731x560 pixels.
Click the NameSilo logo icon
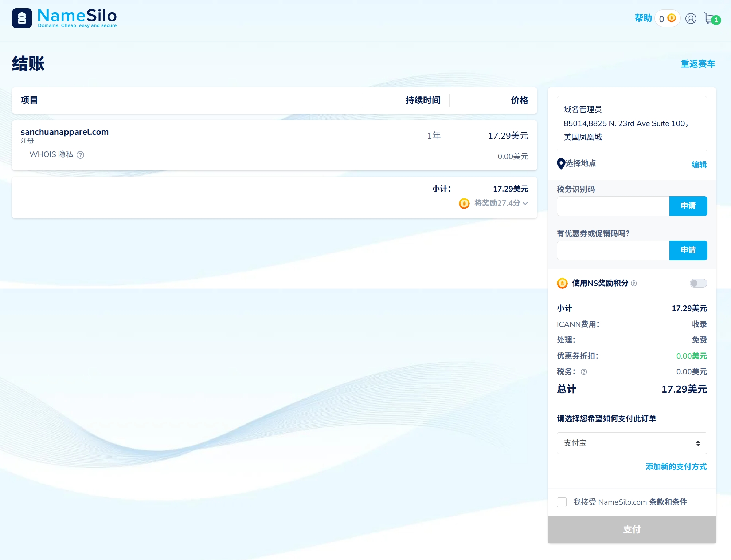[22, 18]
